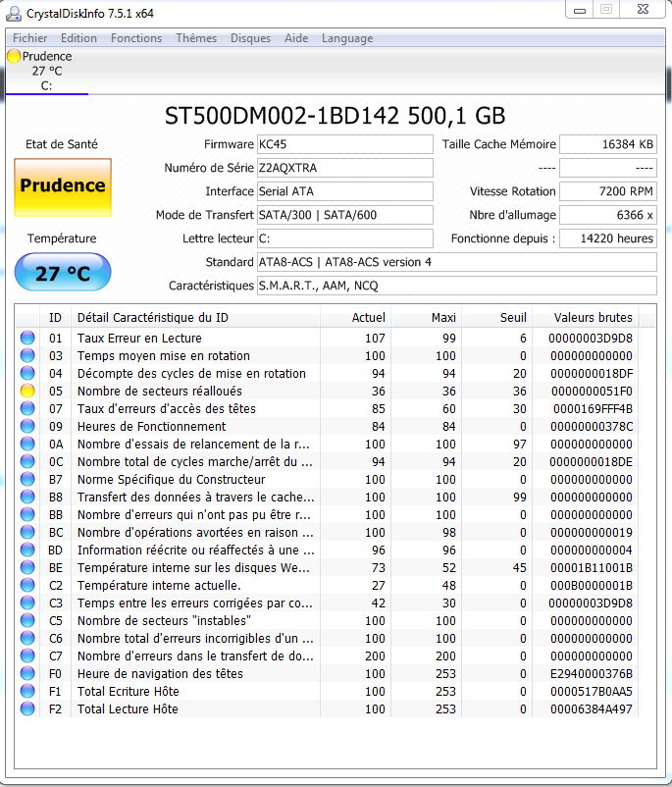
Task: Click the power-on hours field 14220 heures
Action: 608,238
